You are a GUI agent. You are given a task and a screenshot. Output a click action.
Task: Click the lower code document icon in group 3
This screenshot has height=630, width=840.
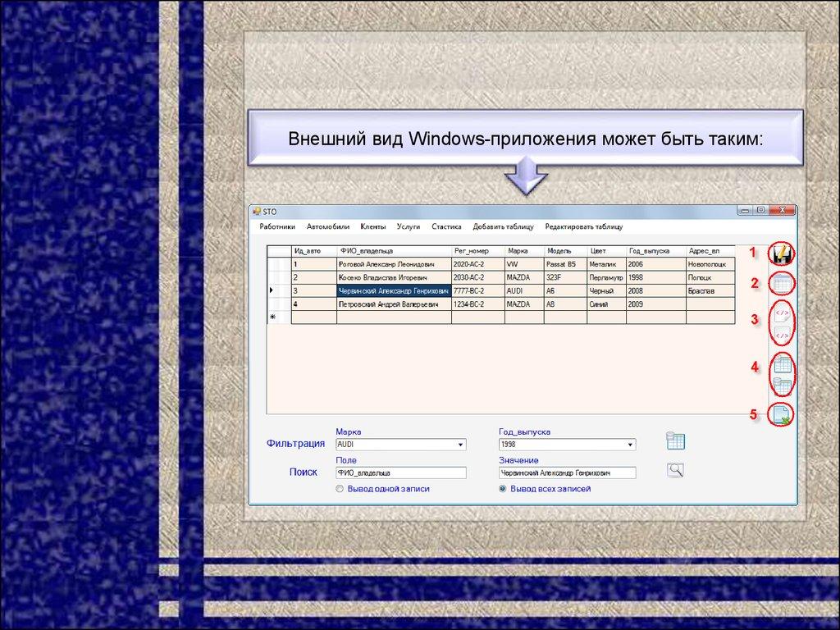783,334
